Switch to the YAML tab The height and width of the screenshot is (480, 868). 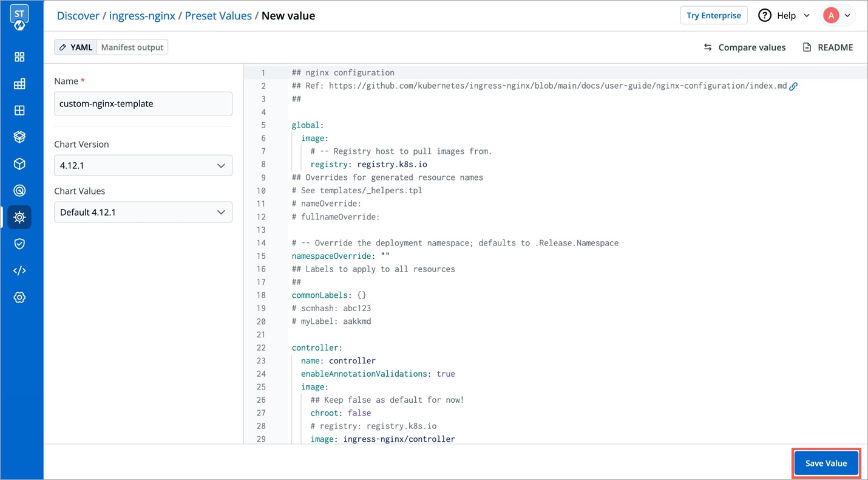[76, 47]
